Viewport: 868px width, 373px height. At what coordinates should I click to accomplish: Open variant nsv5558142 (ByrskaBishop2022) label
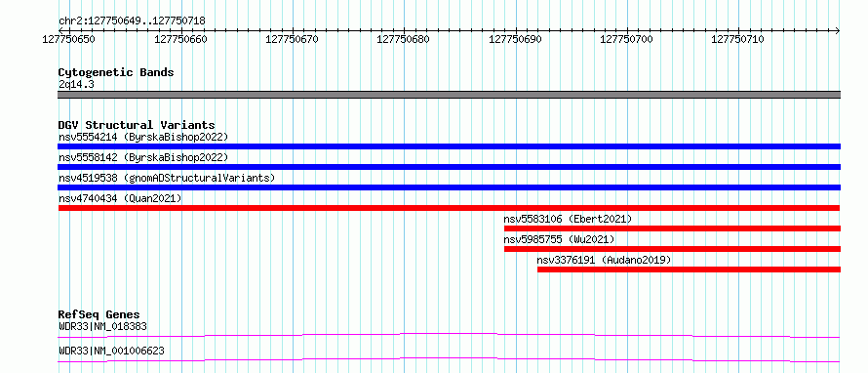point(142,157)
